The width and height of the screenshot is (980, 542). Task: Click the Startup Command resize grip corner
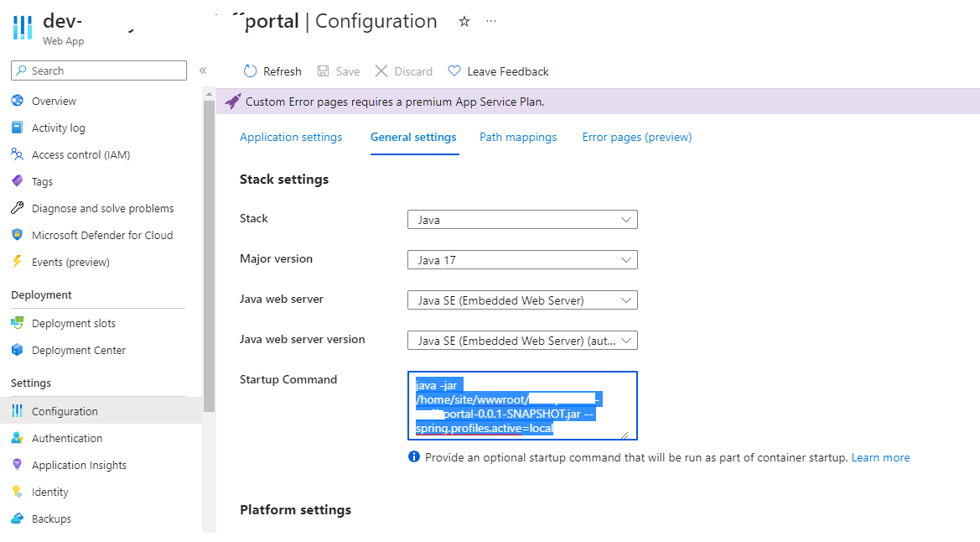(625, 435)
